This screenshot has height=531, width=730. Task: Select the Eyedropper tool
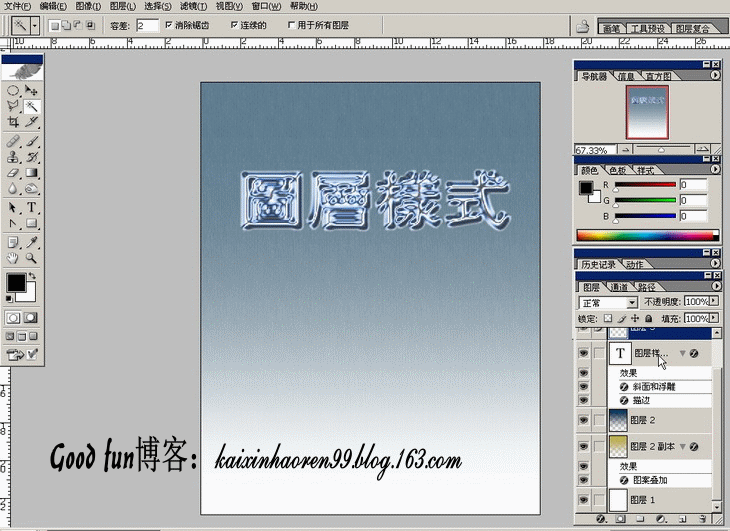31,242
